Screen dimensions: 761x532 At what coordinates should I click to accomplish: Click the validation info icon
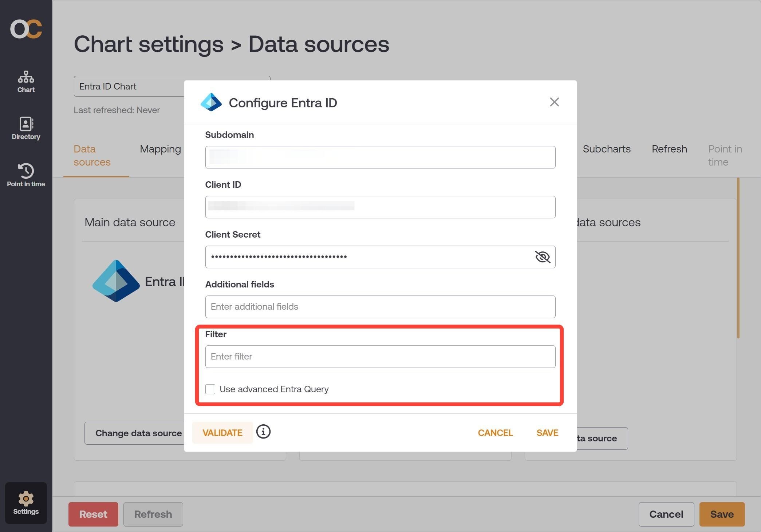tap(263, 432)
